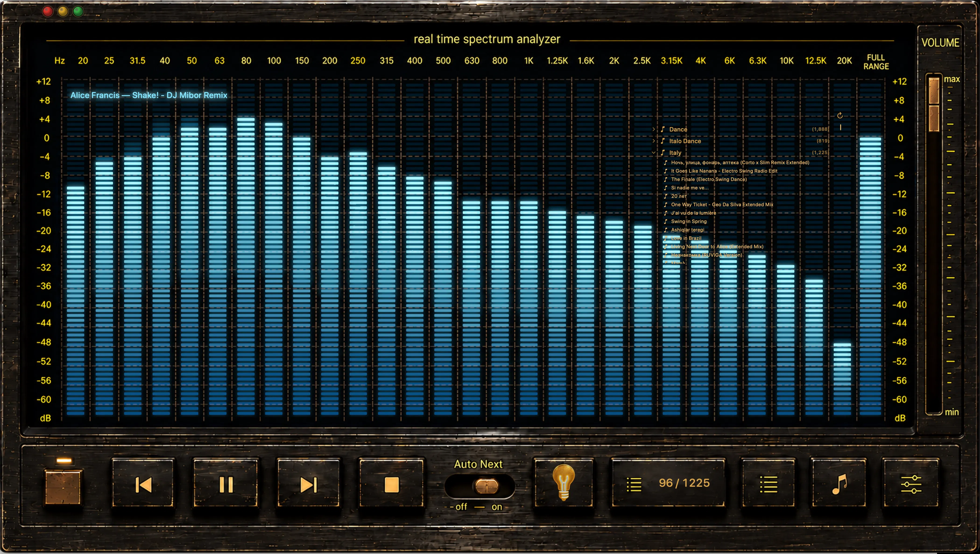The width and height of the screenshot is (980, 554).
Task: Play 'Si nadie me ve...' track
Action: pyautogui.click(x=690, y=188)
